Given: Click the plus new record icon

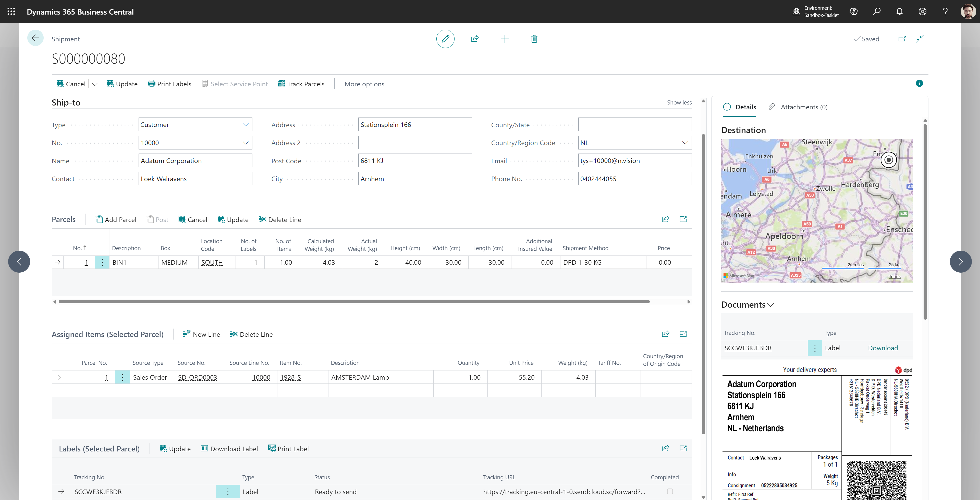Looking at the screenshot, I should click(x=505, y=39).
